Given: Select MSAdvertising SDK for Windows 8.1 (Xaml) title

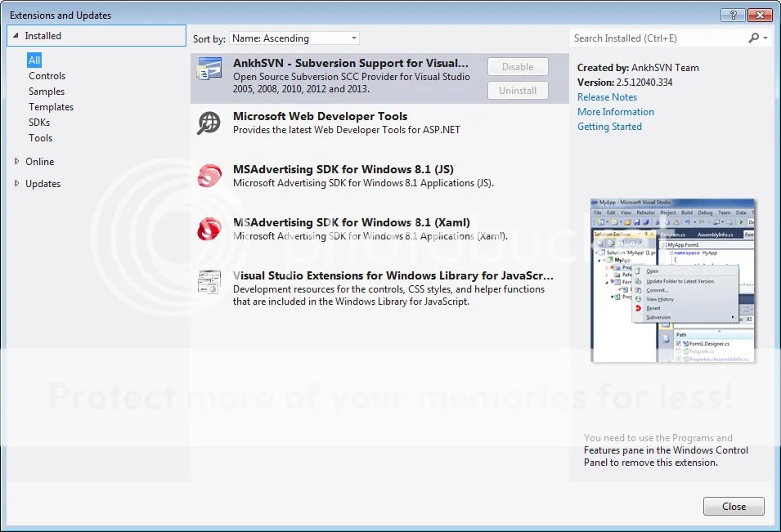Looking at the screenshot, I should coord(352,222).
